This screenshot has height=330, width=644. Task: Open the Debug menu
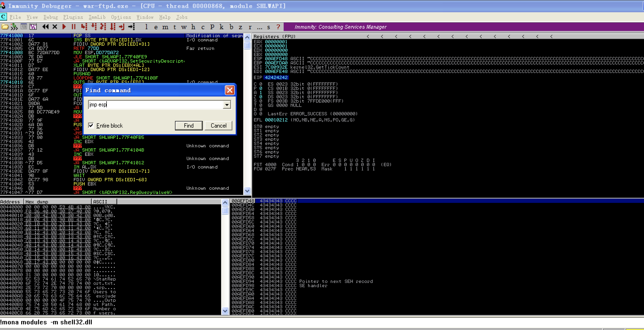click(x=51, y=17)
